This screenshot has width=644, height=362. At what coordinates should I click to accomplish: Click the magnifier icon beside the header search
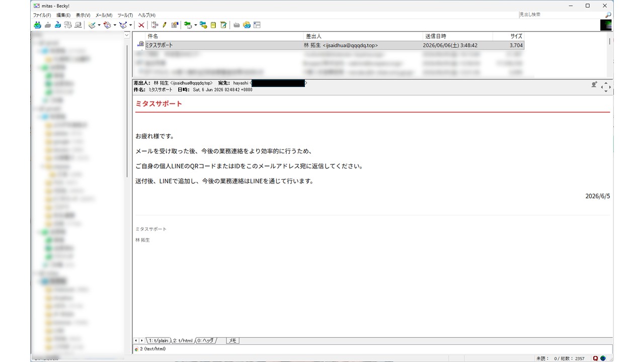click(x=608, y=15)
